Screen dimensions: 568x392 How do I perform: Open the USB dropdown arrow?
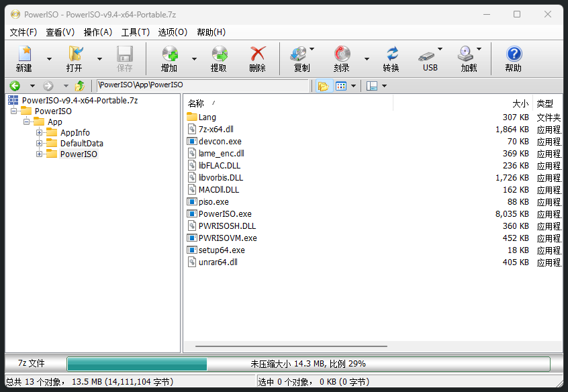[440, 48]
